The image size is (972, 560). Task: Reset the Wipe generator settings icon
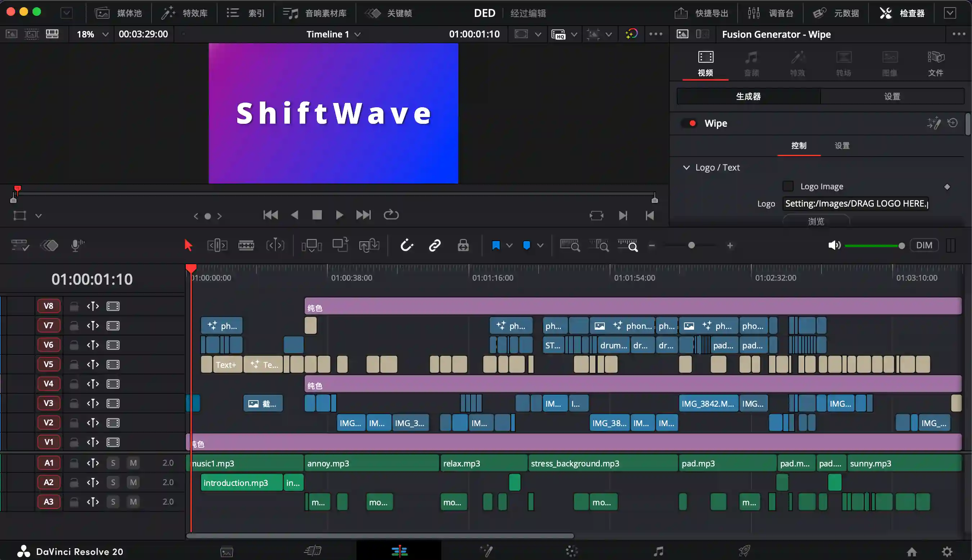coord(953,123)
